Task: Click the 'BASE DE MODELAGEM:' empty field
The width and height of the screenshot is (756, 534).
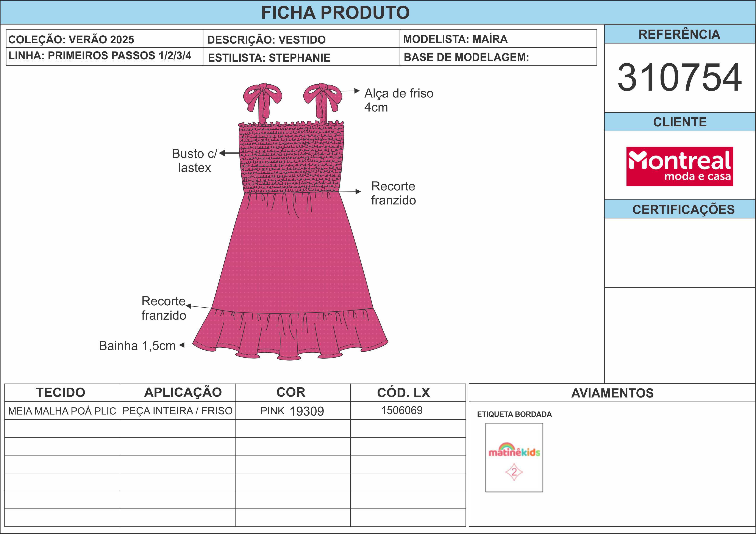Action: tap(466, 57)
